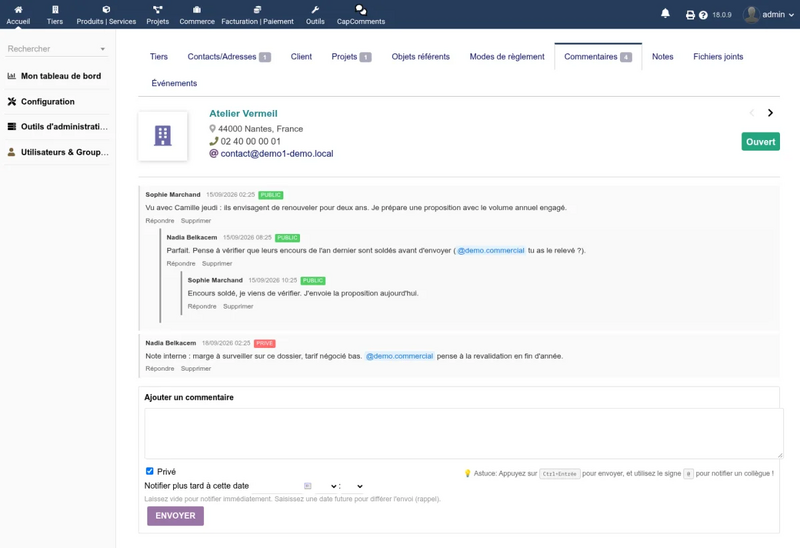Viewport: 800px width, 548px height.
Task: Click the PRIVÉ badge on Nadia's note
Action: [x=265, y=343]
